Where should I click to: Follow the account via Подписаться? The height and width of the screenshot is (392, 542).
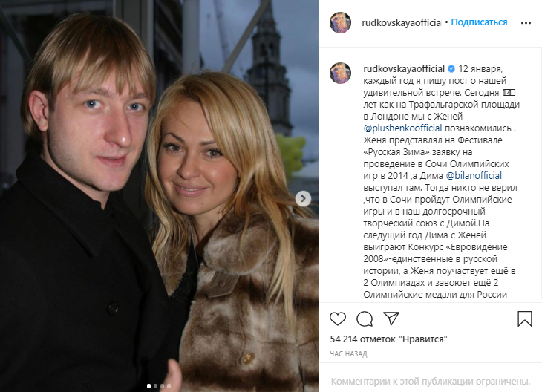click(479, 22)
